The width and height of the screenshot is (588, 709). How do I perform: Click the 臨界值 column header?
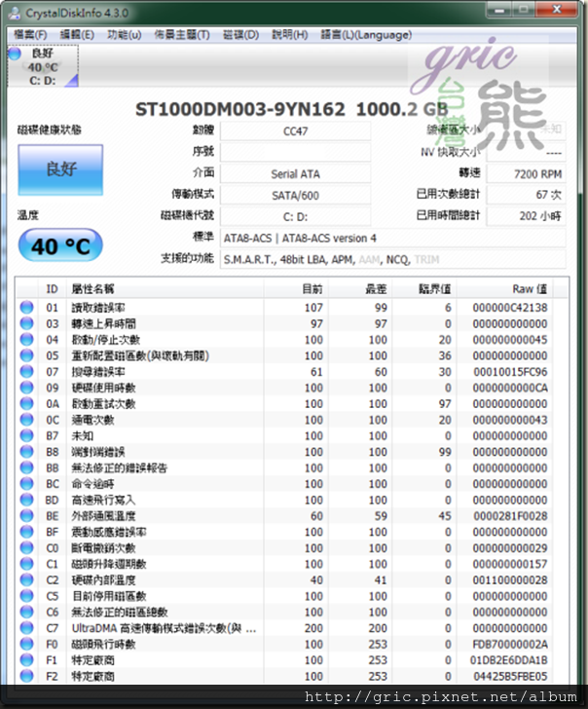(x=423, y=289)
